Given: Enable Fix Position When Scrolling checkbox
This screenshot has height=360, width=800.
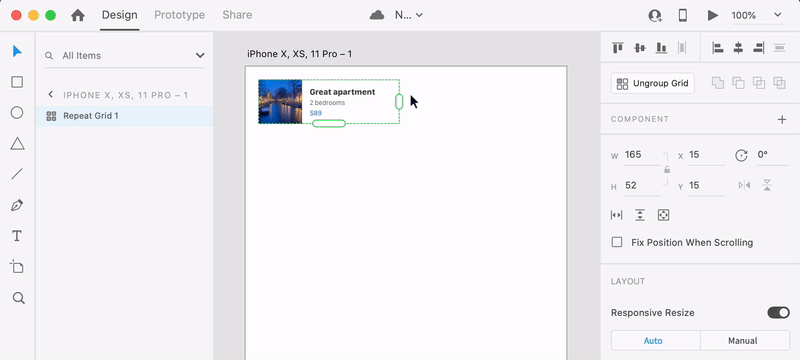Looking at the screenshot, I should pyautogui.click(x=617, y=242).
